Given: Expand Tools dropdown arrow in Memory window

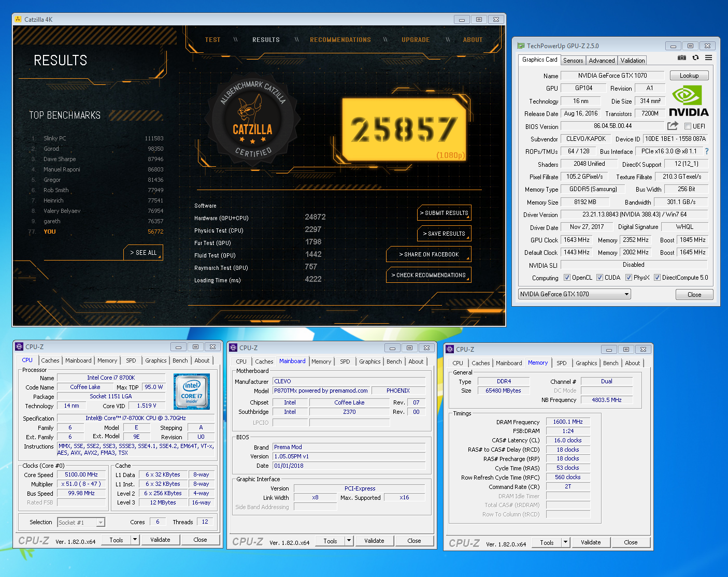Looking at the screenshot, I should pos(565,542).
